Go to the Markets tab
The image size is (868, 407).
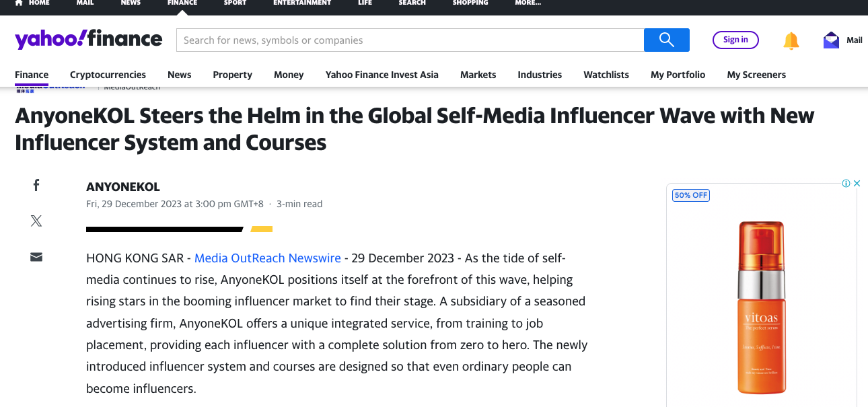[x=478, y=75]
